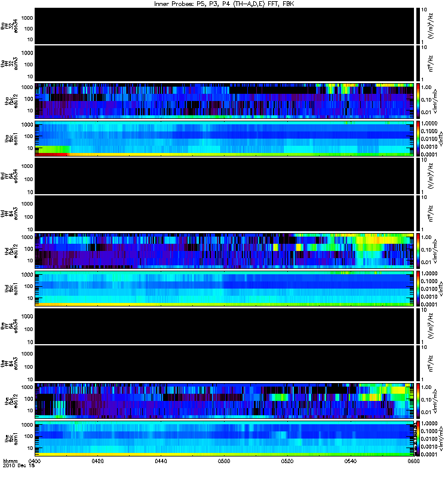This screenshot has width=448, height=478.
Task: Click the tha fbk edc12 rainbow color bar
Action: tap(418, 100)
